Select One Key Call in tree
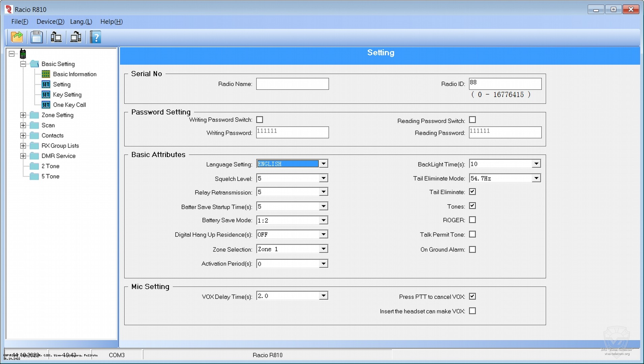 coord(69,105)
